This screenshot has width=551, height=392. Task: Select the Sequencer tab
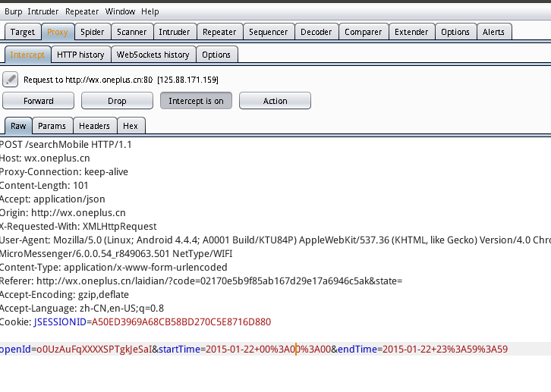pos(269,32)
